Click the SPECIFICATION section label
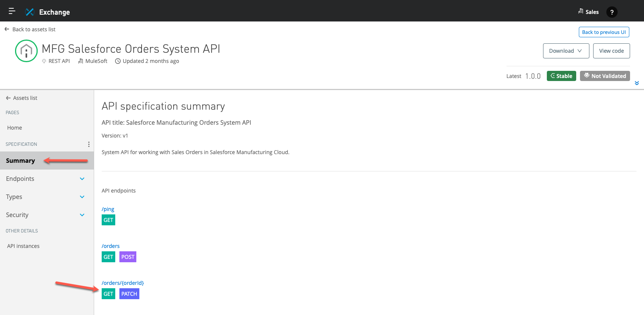Viewport: 644px width, 315px height. coord(21,144)
